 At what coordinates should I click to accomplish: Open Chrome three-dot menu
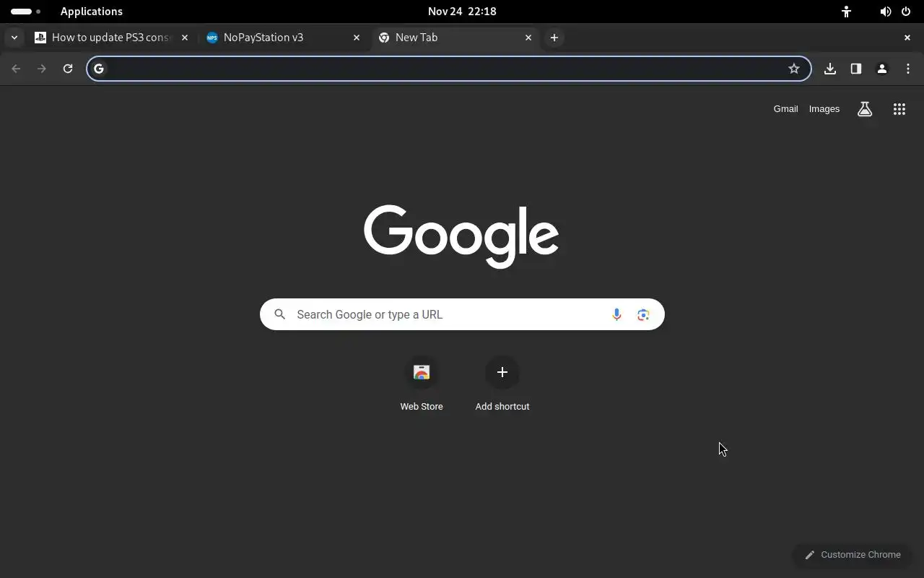pos(908,69)
